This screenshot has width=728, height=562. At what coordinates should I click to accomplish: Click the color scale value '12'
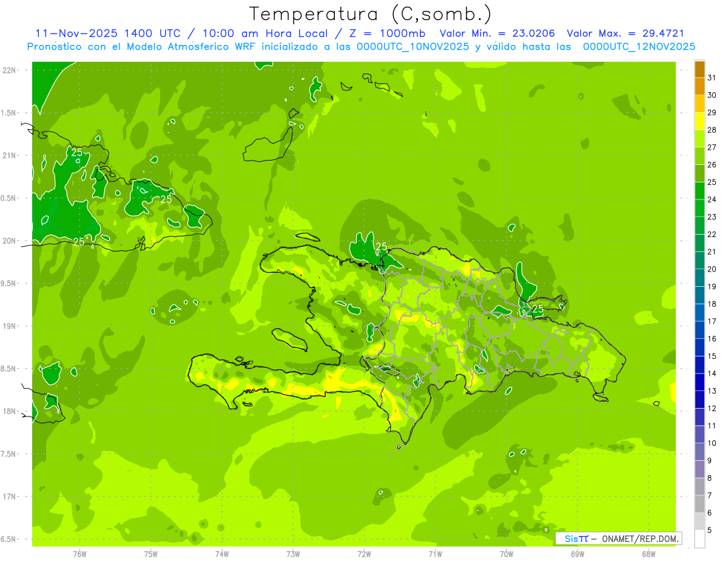(712, 409)
